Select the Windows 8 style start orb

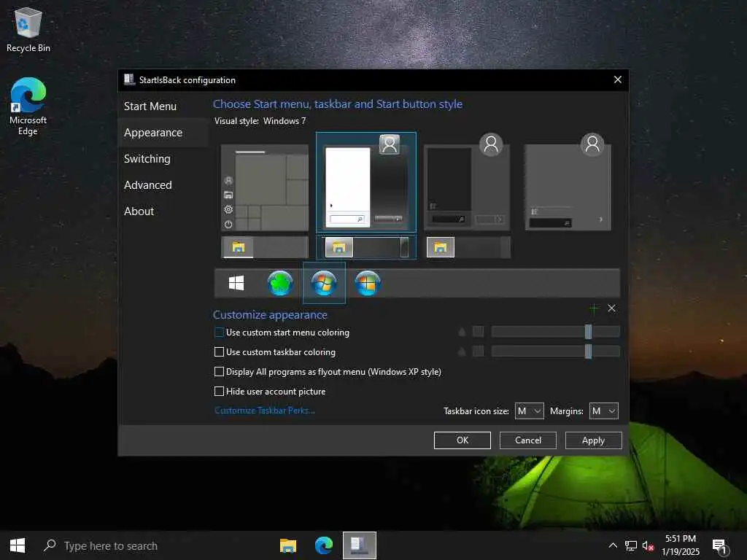click(x=368, y=283)
